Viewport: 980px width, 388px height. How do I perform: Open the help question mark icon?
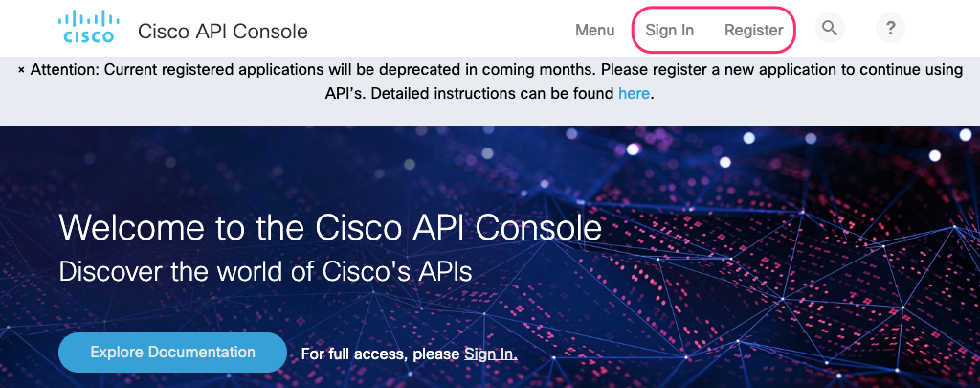pyautogui.click(x=891, y=28)
